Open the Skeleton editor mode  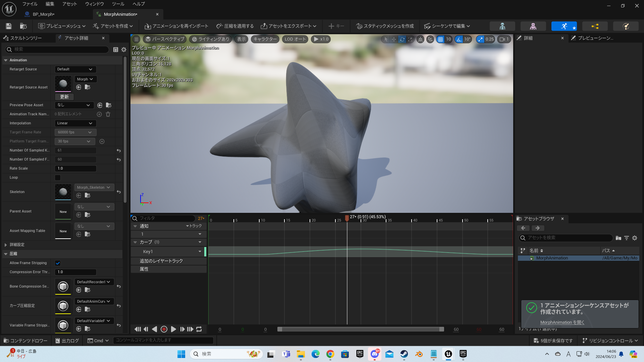pyautogui.click(x=502, y=26)
